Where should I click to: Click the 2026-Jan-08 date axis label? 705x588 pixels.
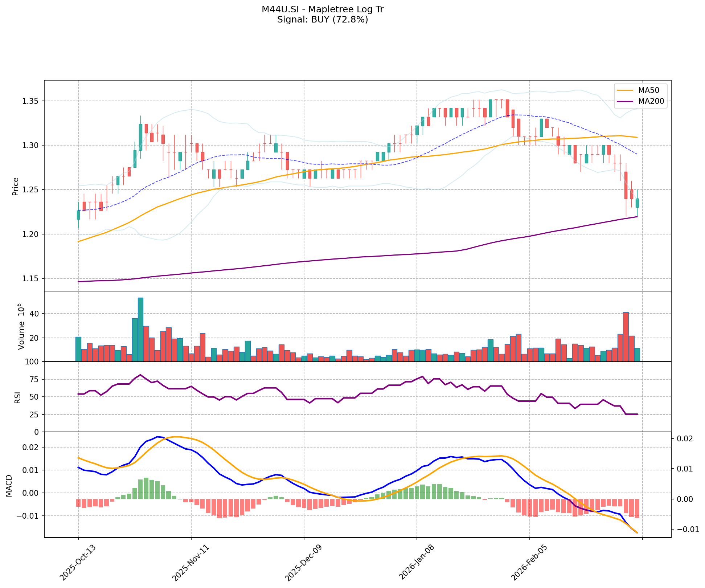point(416,563)
